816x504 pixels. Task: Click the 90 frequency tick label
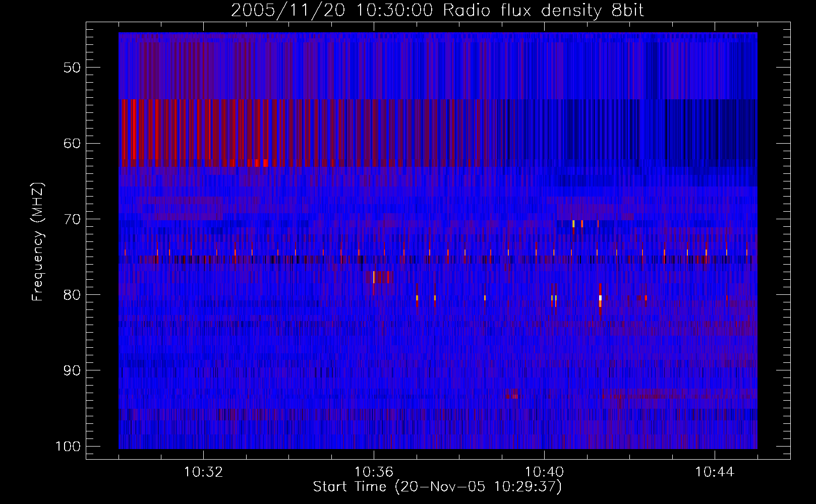click(x=72, y=370)
